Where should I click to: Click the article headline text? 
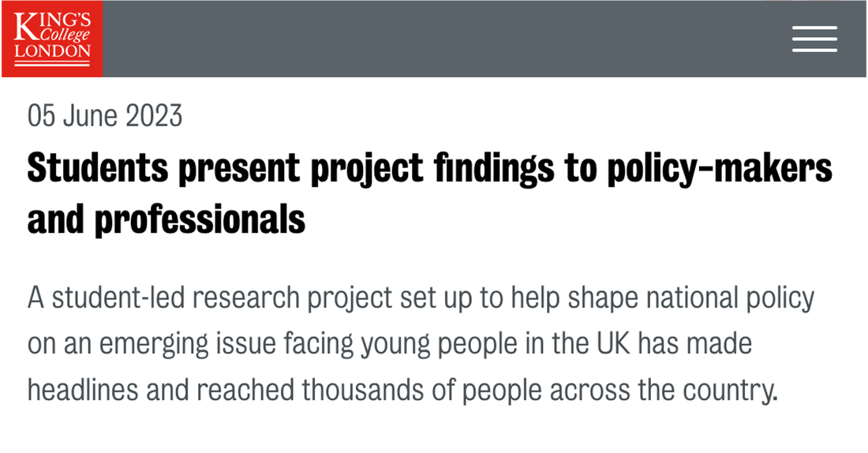pos(430,170)
